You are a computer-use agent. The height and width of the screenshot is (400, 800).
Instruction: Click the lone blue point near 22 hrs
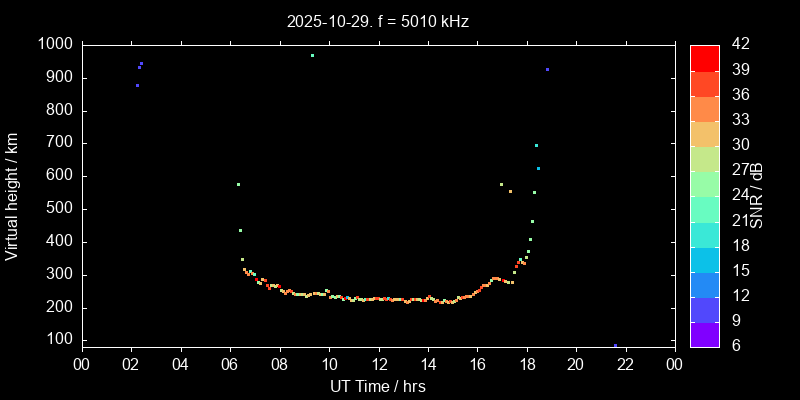coord(615,345)
